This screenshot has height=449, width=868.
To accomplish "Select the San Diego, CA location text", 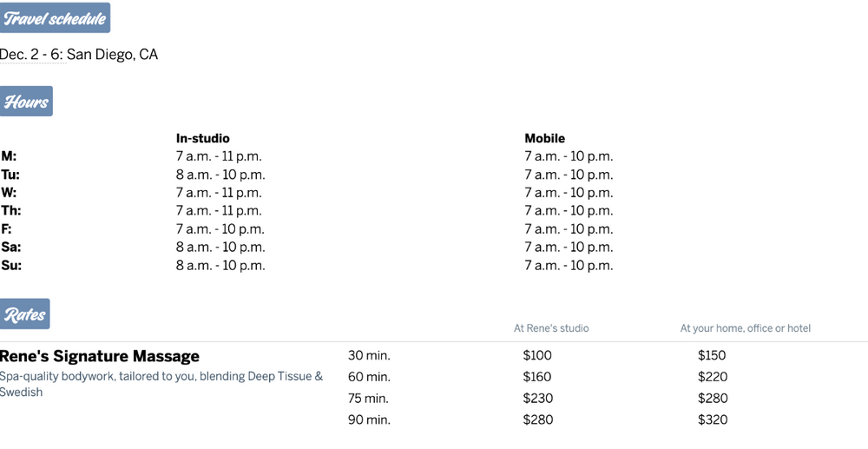I will coord(113,55).
